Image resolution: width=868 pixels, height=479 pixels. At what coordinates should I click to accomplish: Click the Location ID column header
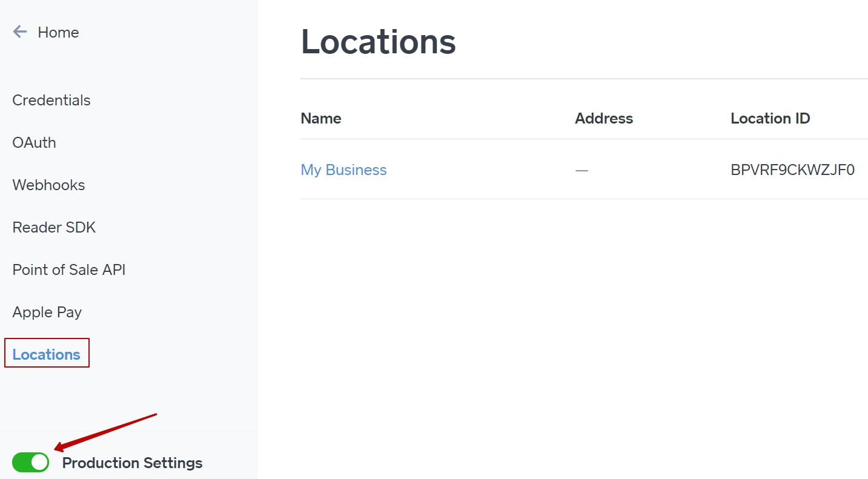(770, 119)
